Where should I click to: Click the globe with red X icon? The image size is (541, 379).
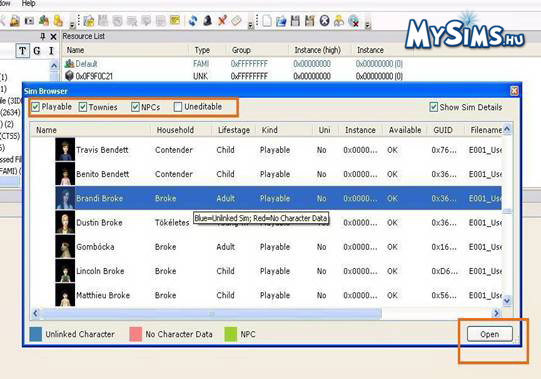(x=354, y=21)
